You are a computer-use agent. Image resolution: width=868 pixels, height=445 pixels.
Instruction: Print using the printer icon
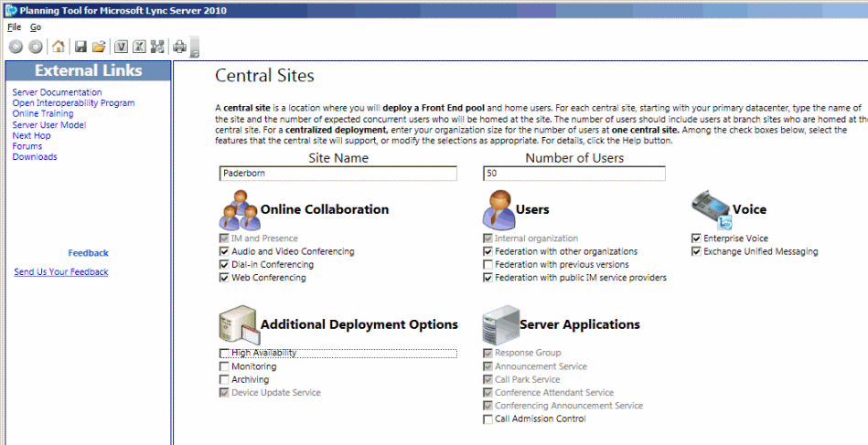point(180,47)
